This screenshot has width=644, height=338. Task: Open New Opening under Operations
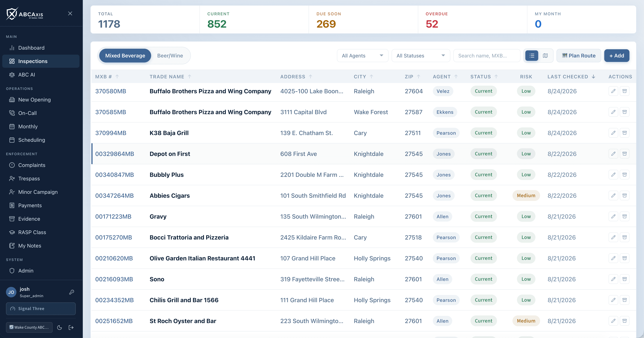41,99
